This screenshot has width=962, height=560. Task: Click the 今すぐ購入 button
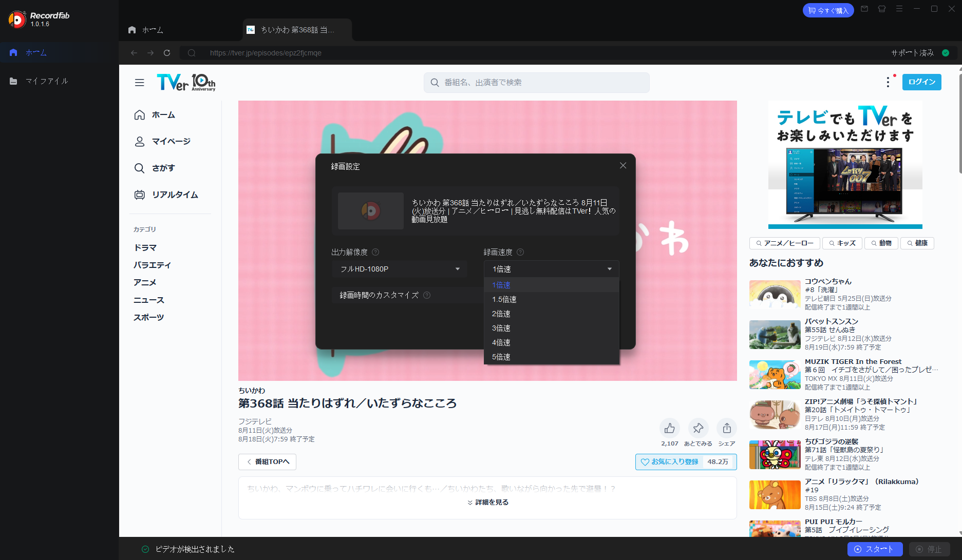click(828, 10)
